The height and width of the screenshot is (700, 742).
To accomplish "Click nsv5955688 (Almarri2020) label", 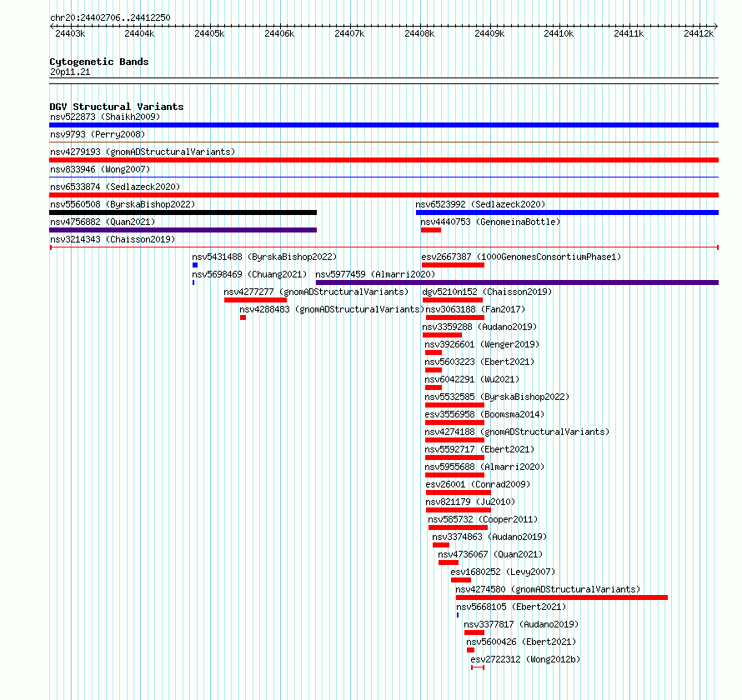I will point(484,467).
